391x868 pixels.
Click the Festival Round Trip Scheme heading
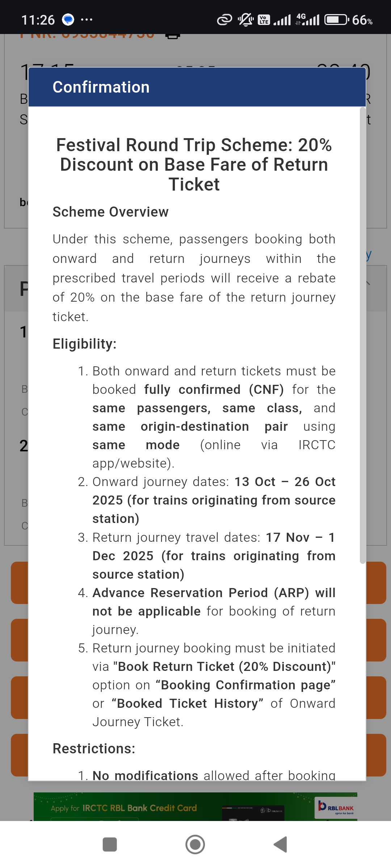pyautogui.click(x=194, y=165)
